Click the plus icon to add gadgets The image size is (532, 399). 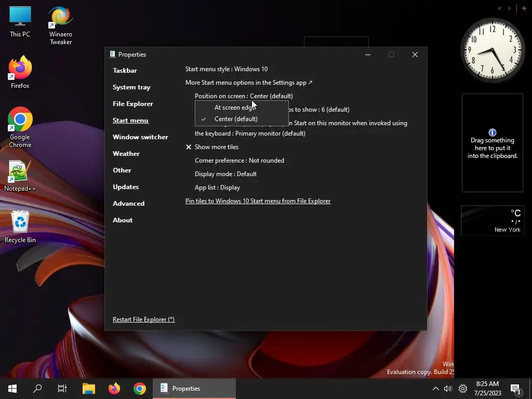pyautogui.click(x=524, y=8)
